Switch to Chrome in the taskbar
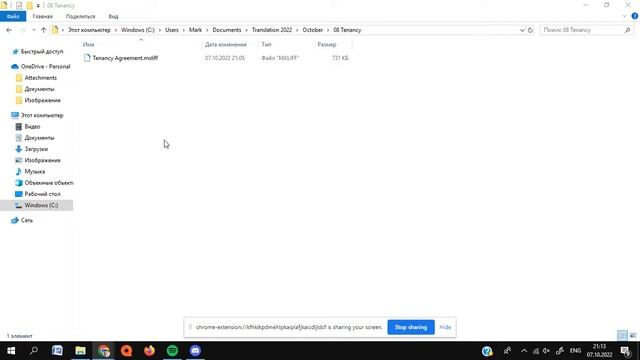Viewport: 640px width, 360px height. (x=103, y=351)
